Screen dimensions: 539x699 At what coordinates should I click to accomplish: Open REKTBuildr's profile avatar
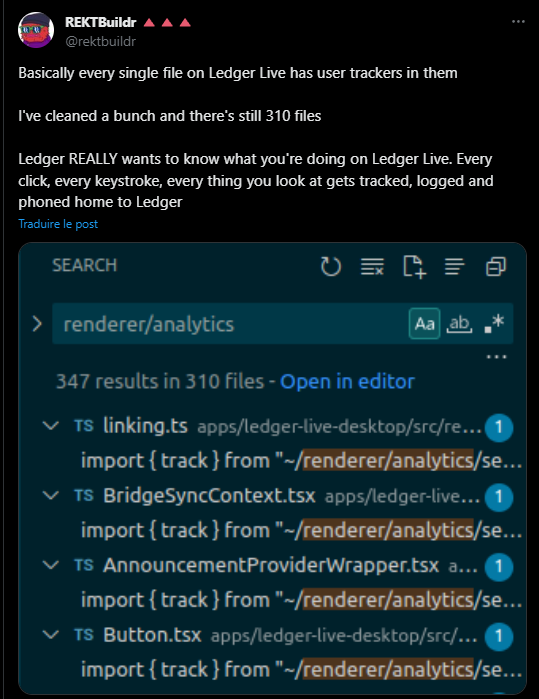(36, 30)
